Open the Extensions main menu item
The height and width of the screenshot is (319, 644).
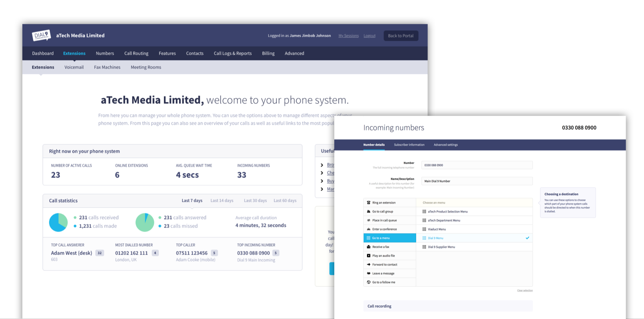[x=74, y=53]
